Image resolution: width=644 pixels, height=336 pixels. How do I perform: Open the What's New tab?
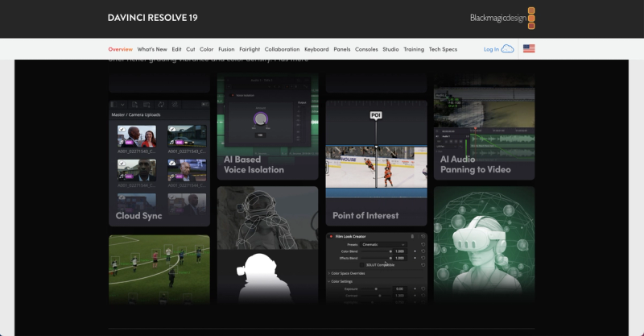pyautogui.click(x=152, y=49)
